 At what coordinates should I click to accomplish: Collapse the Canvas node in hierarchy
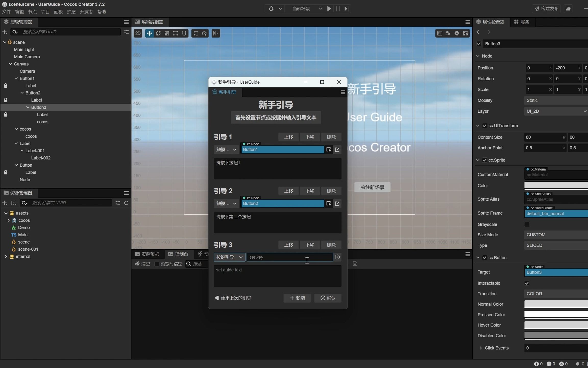point(10,64)
